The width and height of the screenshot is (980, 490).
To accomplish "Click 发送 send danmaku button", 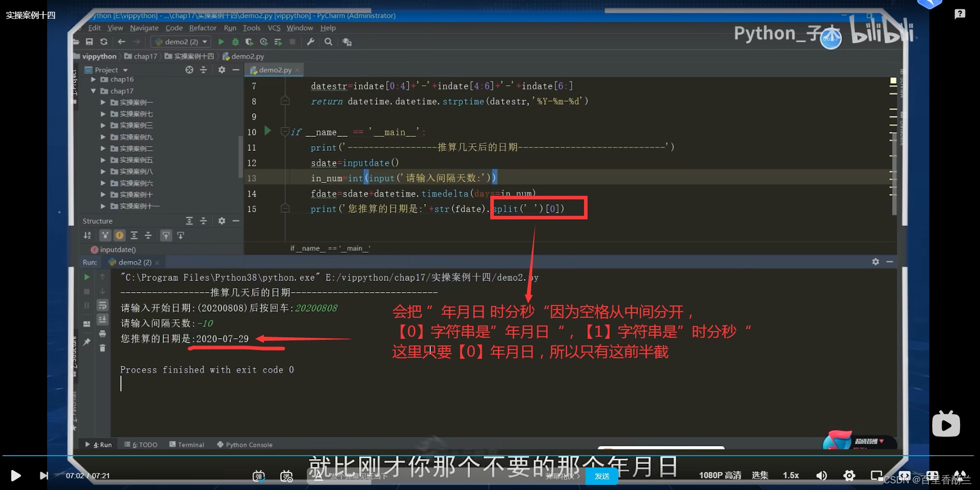I will (602, 476).
